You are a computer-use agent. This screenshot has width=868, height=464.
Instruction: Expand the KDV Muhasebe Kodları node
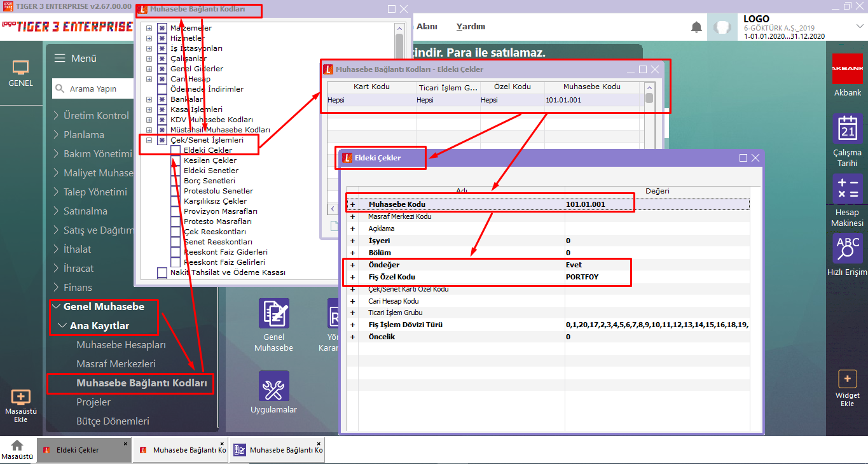tap(149, 120)
